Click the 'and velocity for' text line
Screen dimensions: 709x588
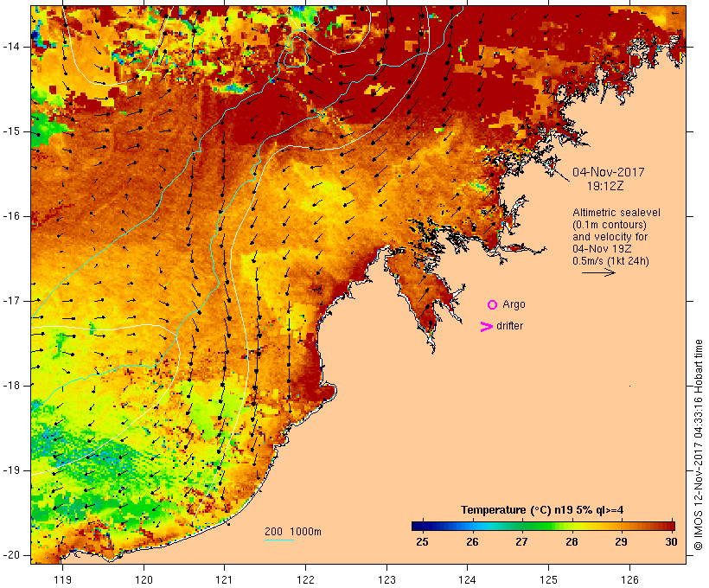[610, 237]
